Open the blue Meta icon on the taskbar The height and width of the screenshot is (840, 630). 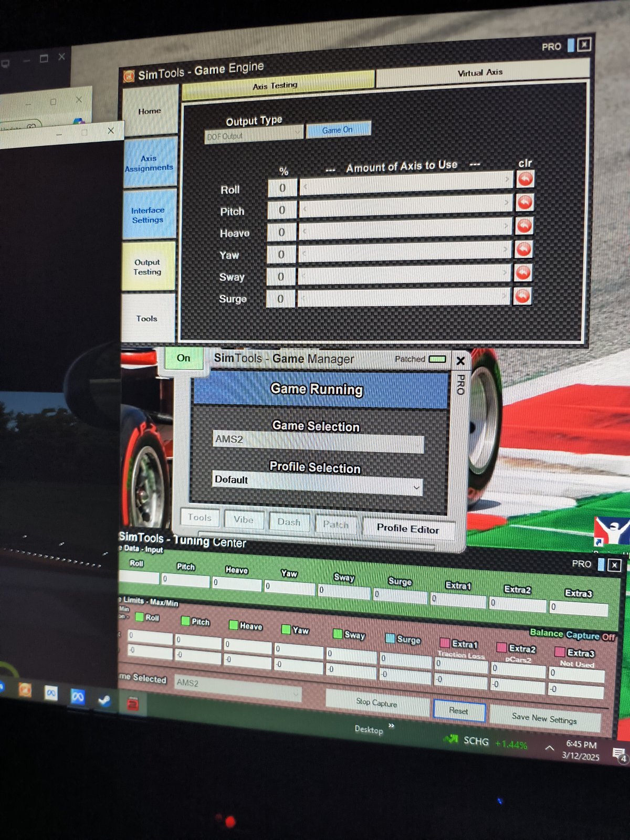(78, 697)
